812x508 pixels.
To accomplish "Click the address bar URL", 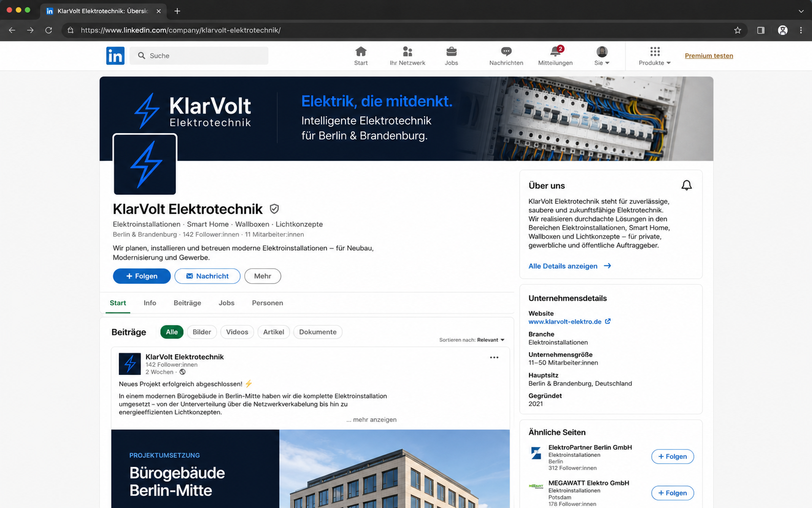I will coord(181,30).
